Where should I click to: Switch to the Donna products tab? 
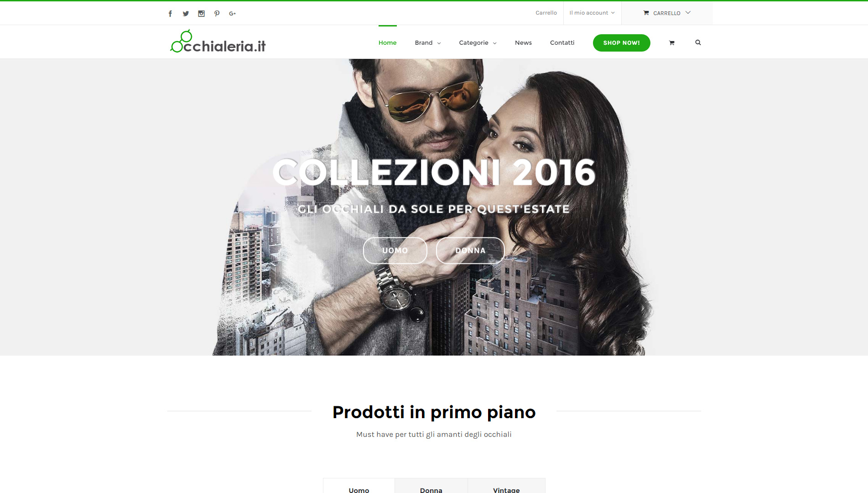(431, 488)
